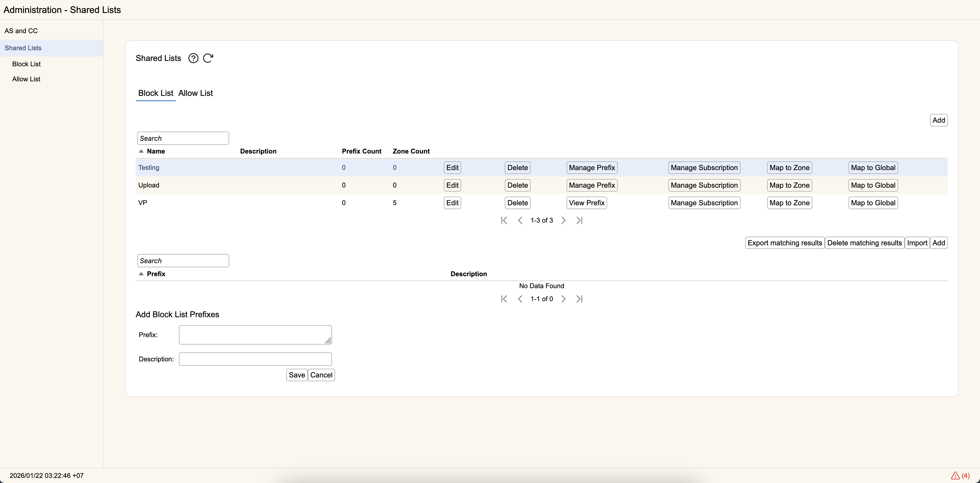Click Add above the block list table

click(x=939, y=120)
